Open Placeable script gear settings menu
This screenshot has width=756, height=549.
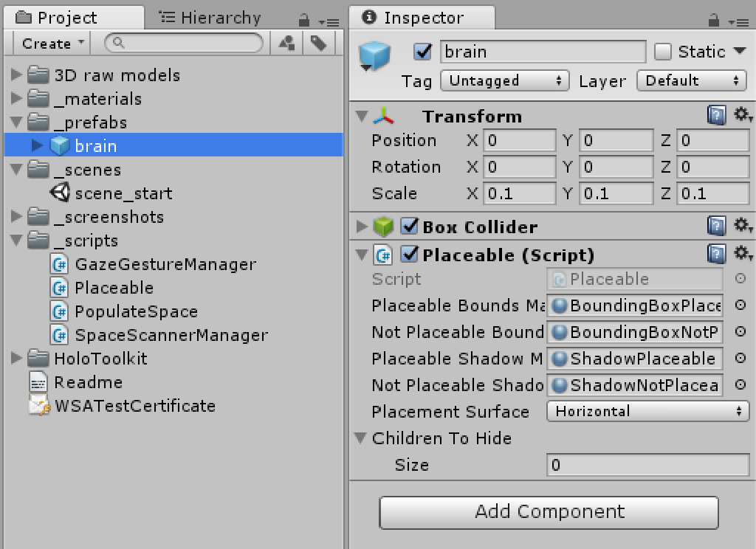coord(742,255)
